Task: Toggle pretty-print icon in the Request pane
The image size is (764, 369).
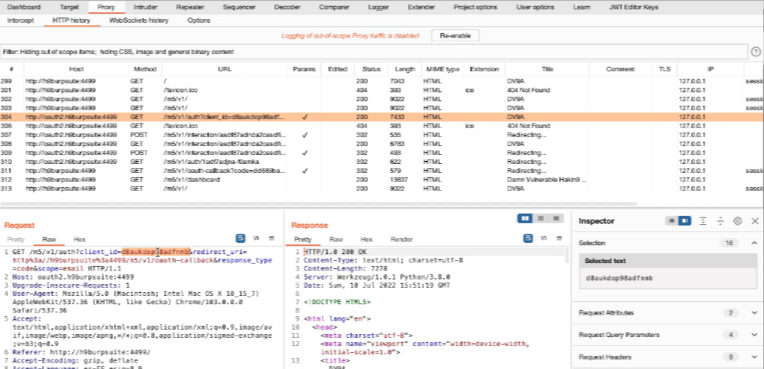Action: coord(240,238)
